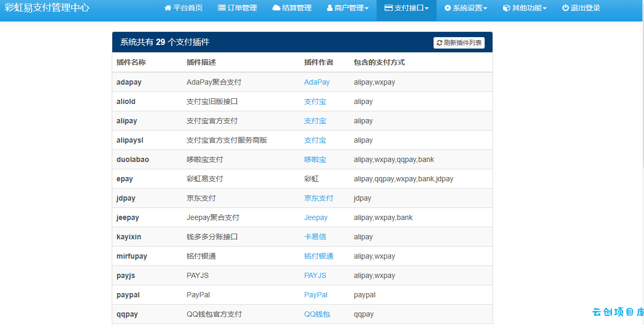Image resolution: width=644 pixels, height=325 pixels.
Task: Follow the PayPal author link
Action: coord(316,295)
